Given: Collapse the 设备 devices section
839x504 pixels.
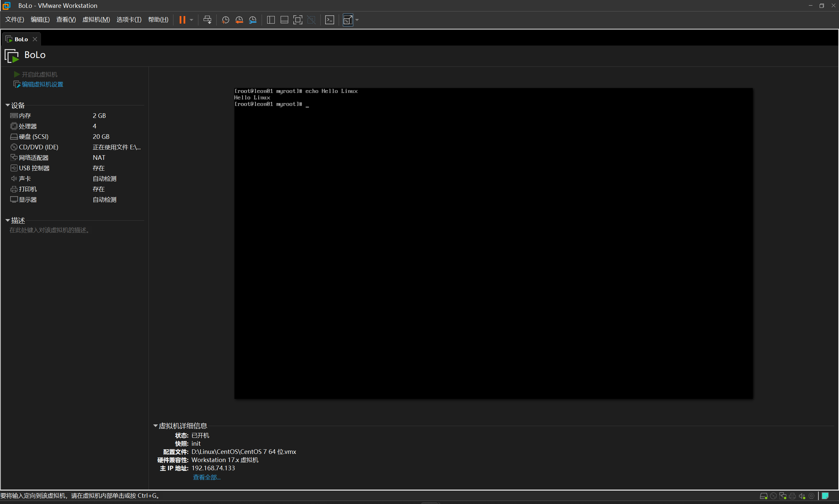Looking at the screenshot, I should pos(8,105).
